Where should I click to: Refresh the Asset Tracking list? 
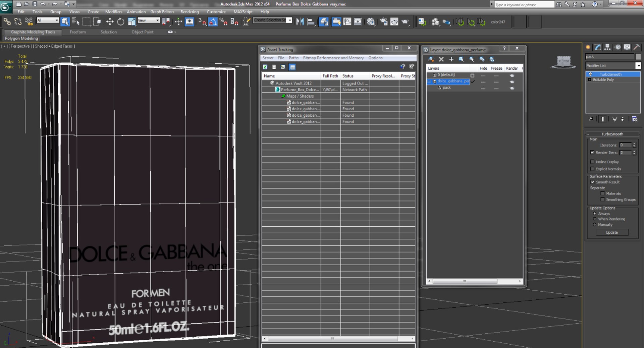pos(265,67)
